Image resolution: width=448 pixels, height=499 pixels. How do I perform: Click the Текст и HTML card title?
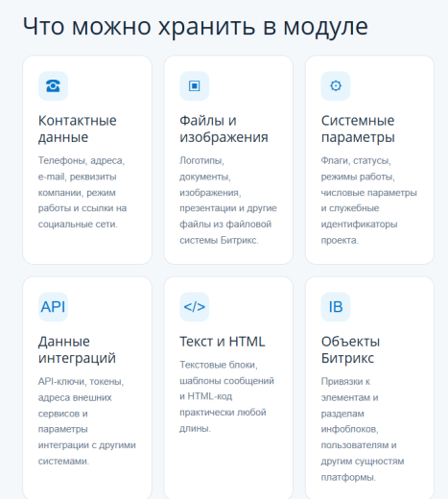[223, 342]
